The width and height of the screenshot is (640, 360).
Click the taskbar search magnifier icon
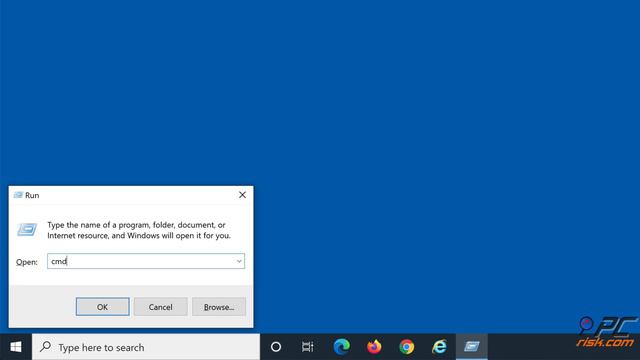coord(45,347)
